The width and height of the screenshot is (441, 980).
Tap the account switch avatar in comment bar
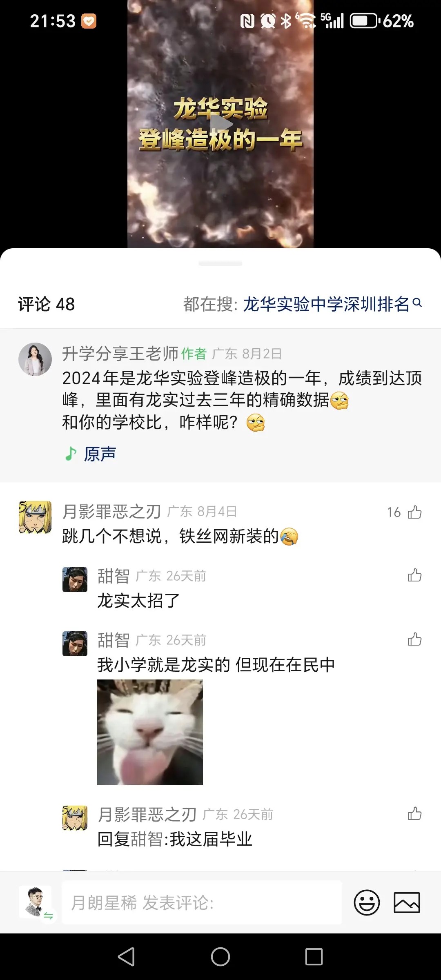point(36,902)
